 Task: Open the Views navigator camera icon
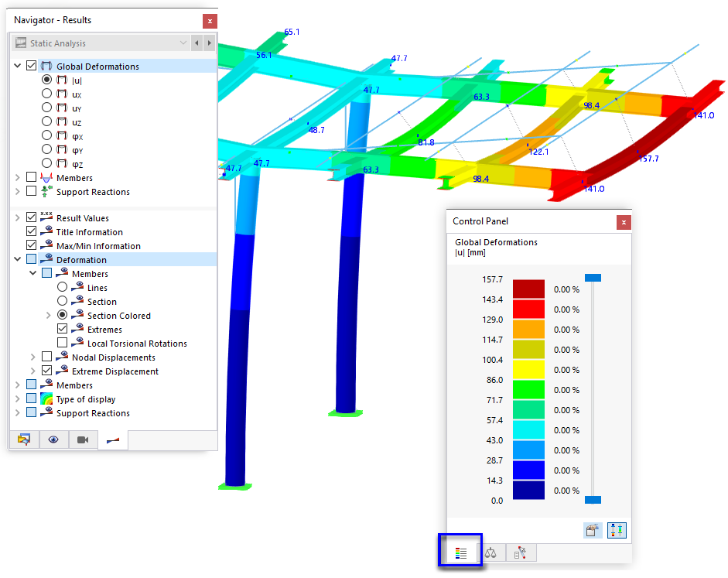coord(82,439)
